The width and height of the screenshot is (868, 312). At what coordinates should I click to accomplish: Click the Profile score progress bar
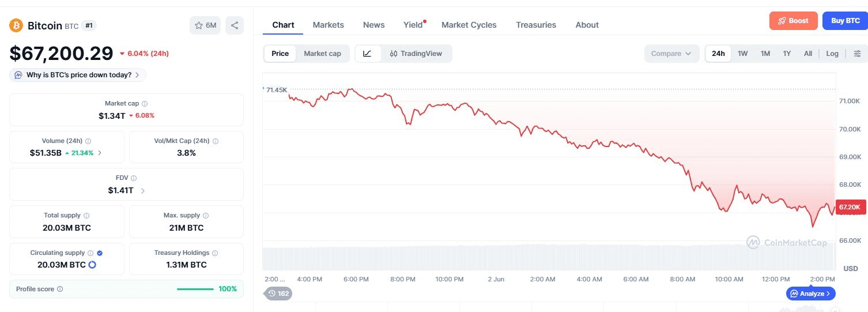[195, 289]
